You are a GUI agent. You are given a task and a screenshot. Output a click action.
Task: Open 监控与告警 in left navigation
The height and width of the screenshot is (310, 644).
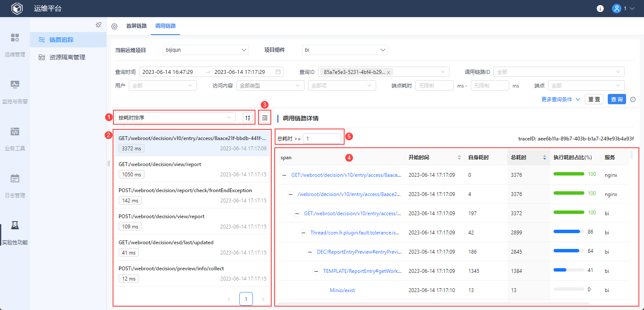15,92
